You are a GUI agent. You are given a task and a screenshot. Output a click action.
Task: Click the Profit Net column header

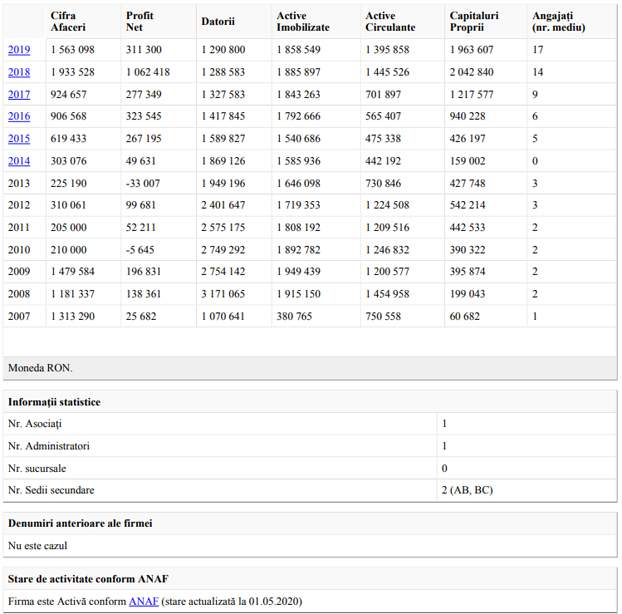pos(140,21)
